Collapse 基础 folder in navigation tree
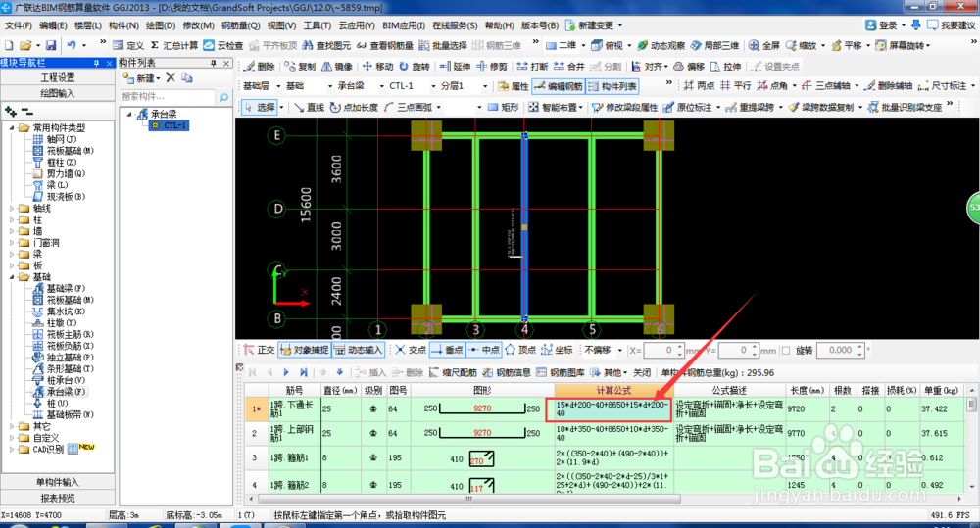This screenshot has width=980, height=528. (x=12, y=277)
